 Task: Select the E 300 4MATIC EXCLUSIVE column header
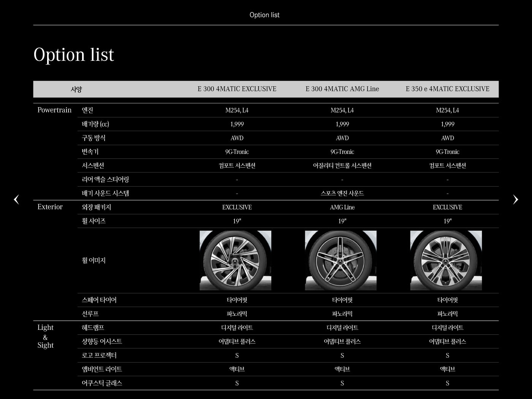[x=237, y=89]
